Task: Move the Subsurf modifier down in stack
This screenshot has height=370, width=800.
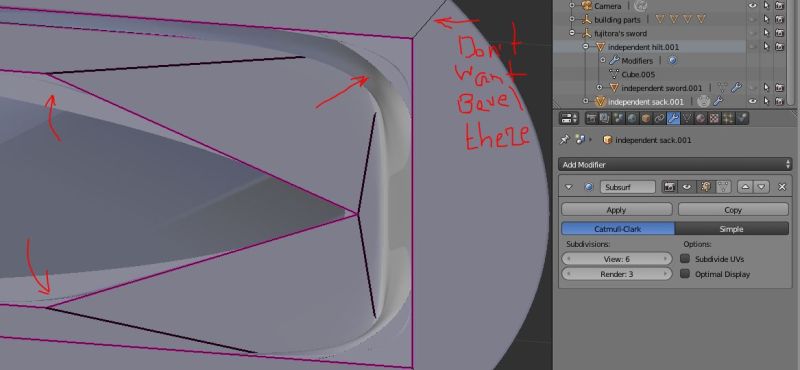Action: (x=761, y=187)
